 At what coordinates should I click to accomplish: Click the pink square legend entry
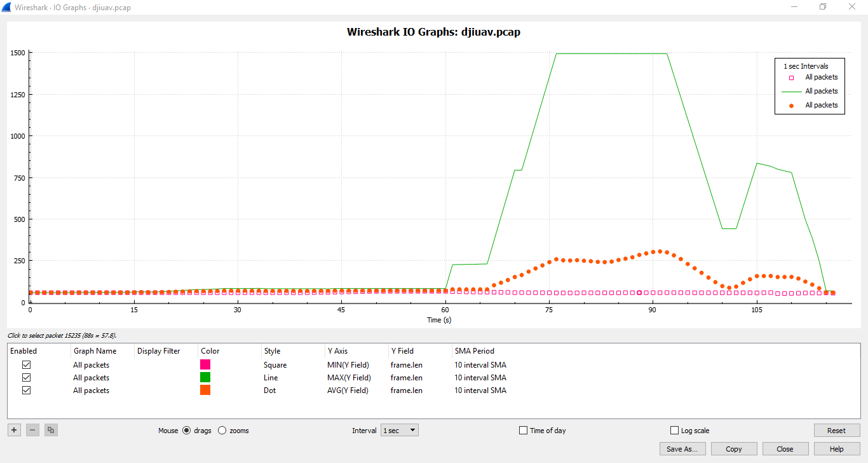pos(811,78)
